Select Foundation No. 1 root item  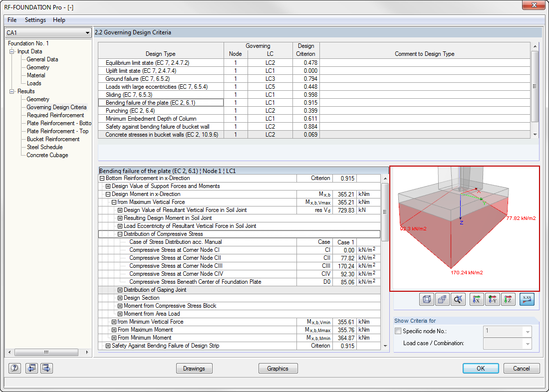pyautogui.click(x=28, y=43)
